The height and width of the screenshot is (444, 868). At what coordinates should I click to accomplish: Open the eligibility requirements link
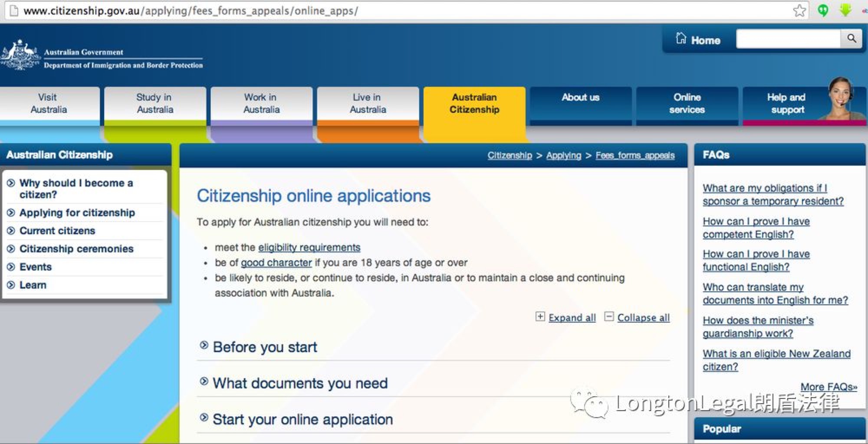coord(309,248)
